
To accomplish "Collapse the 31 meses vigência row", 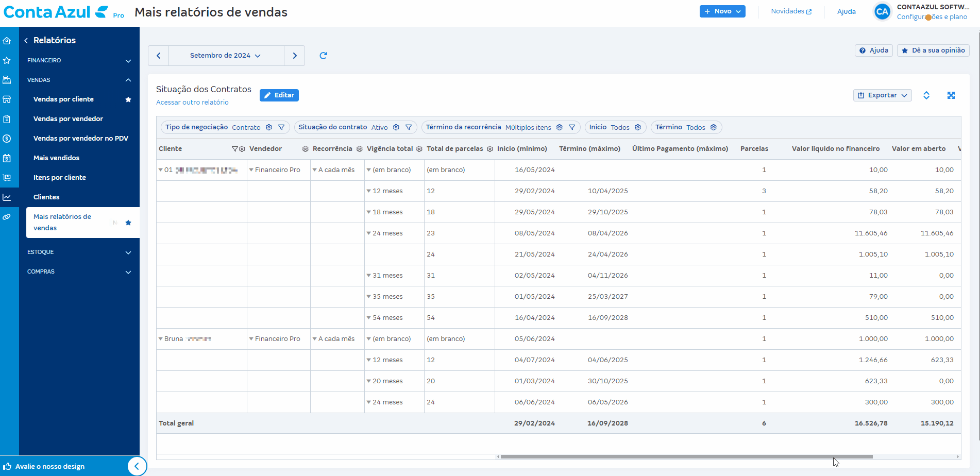I will pos(368,276).
